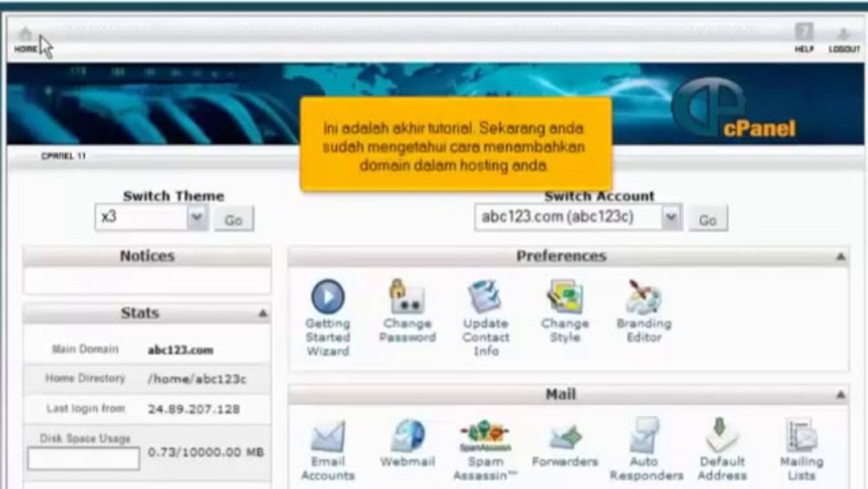Open Email Accounts
Screen dimensions: 868x489
coord(328,451)
